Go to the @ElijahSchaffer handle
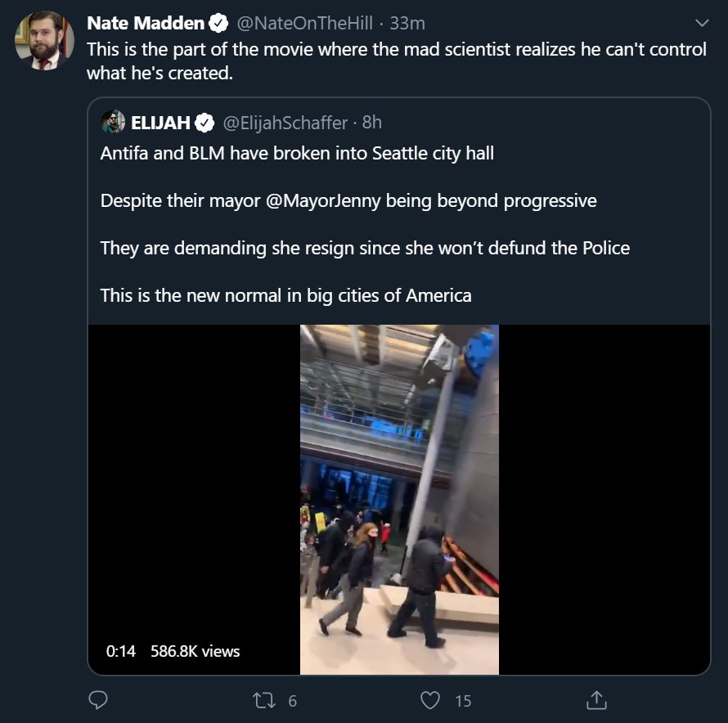 tap(285, 123)
